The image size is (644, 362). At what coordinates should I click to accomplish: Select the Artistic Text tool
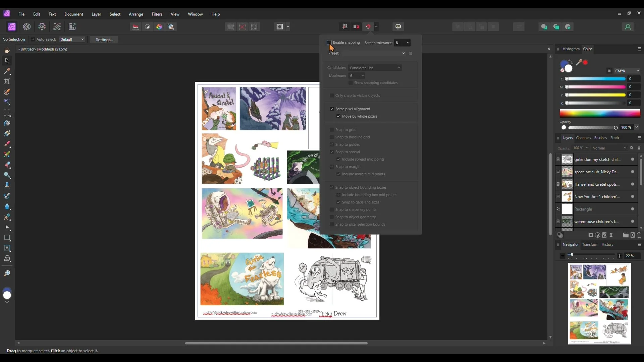click(x=7, y=248)
